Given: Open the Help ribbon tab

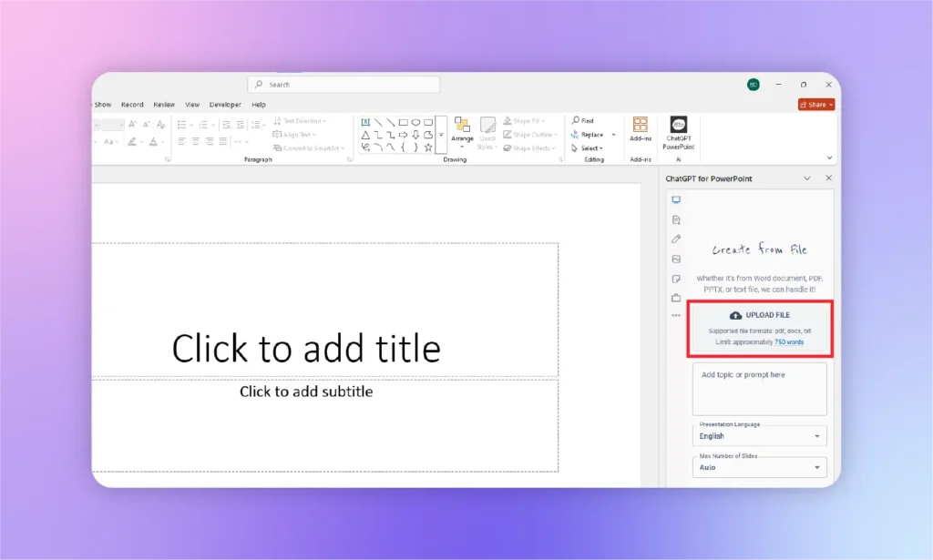Looking at the screenshot, I should [x=259, y=105].
